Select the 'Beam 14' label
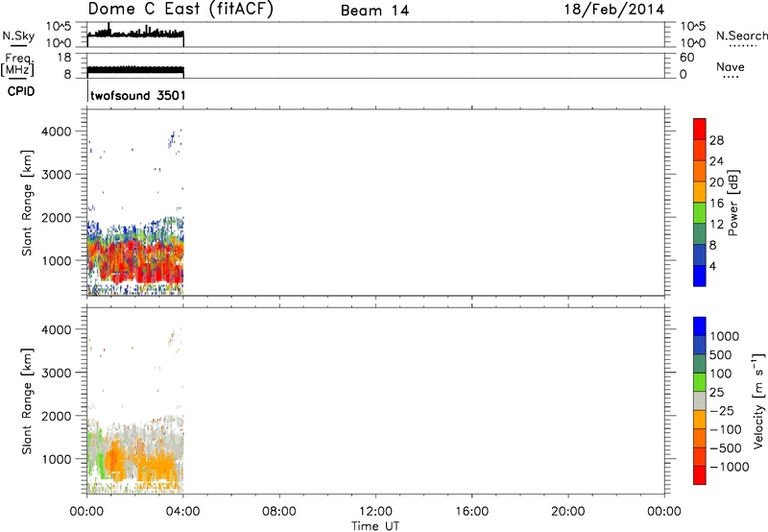This screenshot has height=532, width=768. [x=374, y=11]
